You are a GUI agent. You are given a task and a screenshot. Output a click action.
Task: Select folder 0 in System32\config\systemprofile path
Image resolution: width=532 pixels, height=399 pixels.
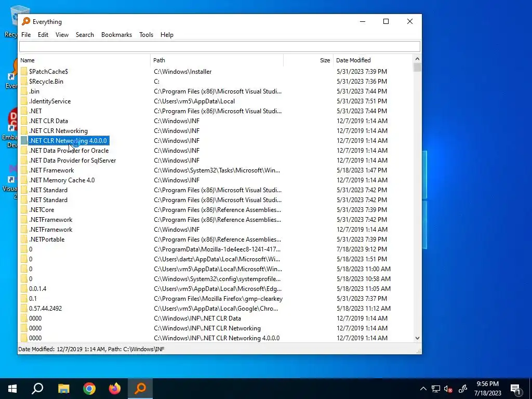[31, 278]
